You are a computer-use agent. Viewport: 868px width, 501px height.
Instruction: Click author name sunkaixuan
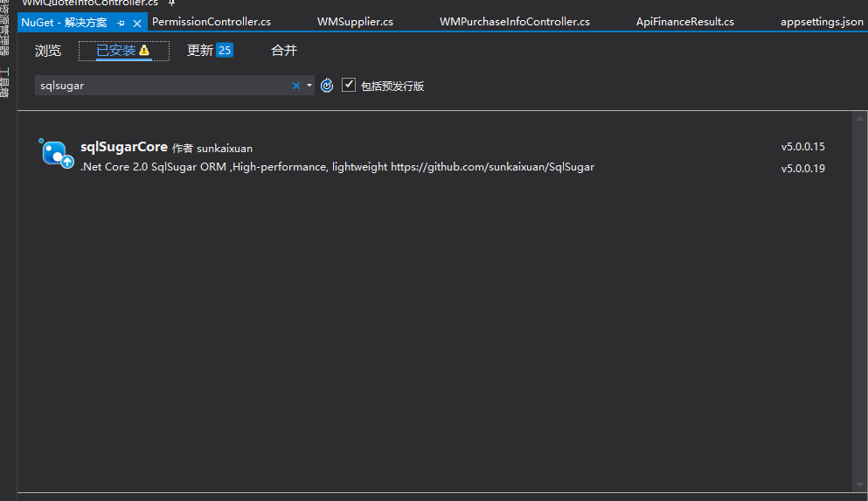point(224,149)
